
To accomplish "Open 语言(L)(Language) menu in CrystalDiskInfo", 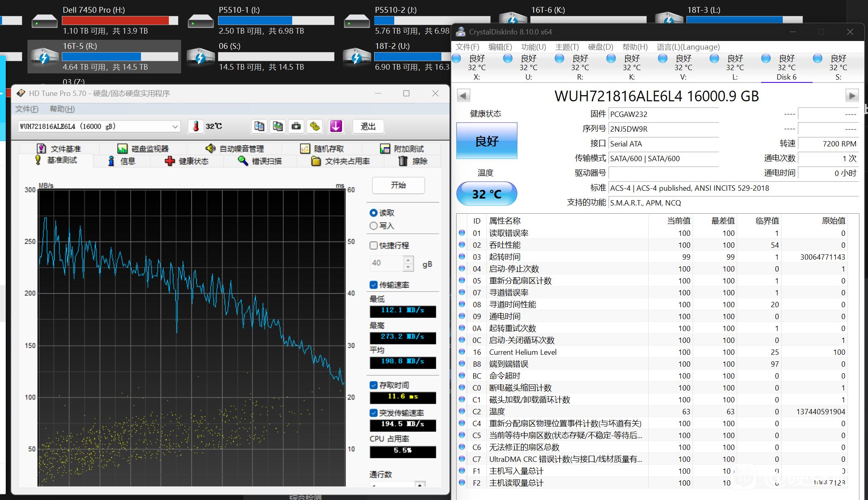I will coord(688,47).
